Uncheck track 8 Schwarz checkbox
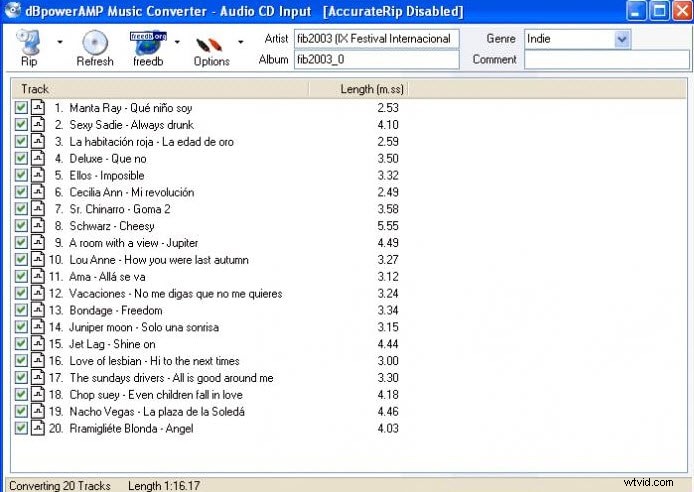The height and width of the screenshot is (492, 694). (21, 225)
